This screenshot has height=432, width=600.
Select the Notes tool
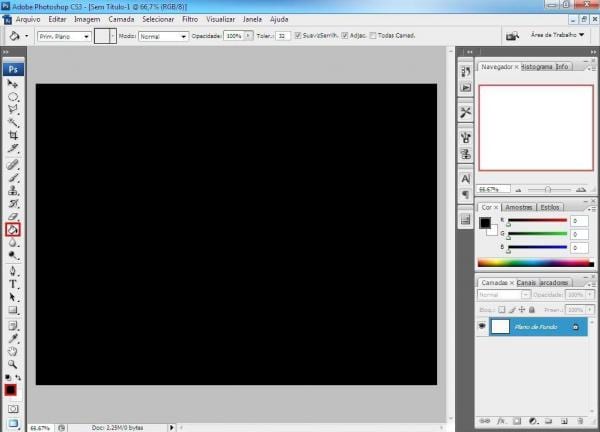[13, 326]
